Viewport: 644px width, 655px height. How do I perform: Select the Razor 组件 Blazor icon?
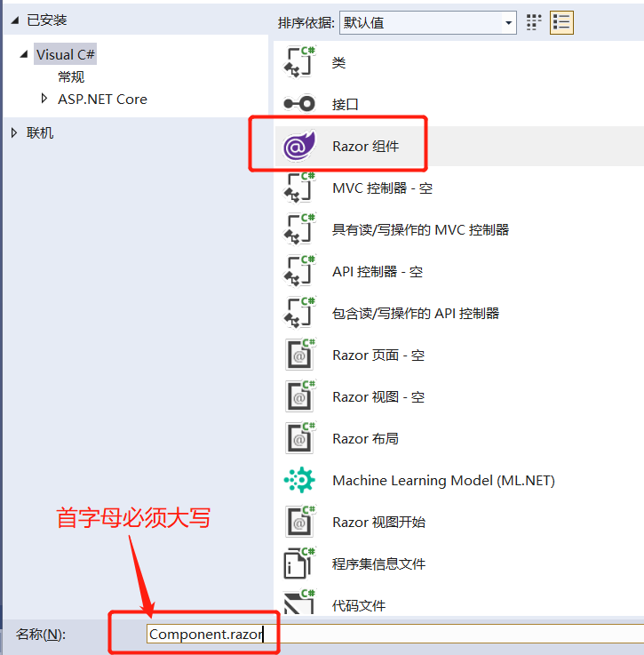pyautogui.click(x=299, y=146)
